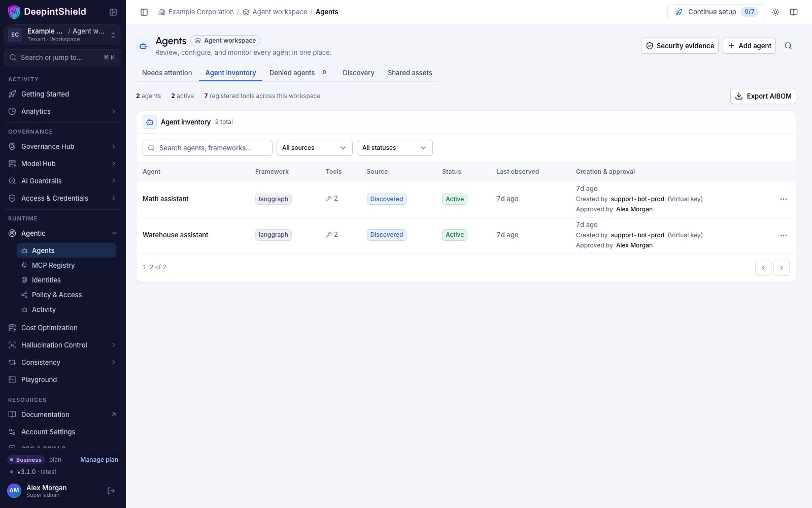Go to the next page arrow
Screen dimensions: 812x508
782,268
